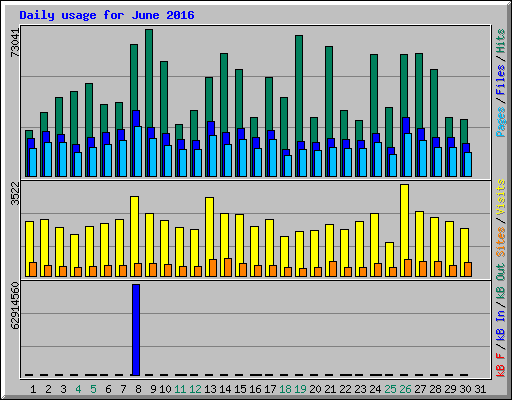
Task: Click day label 24 on the x-axis
Action: [375, 389]
